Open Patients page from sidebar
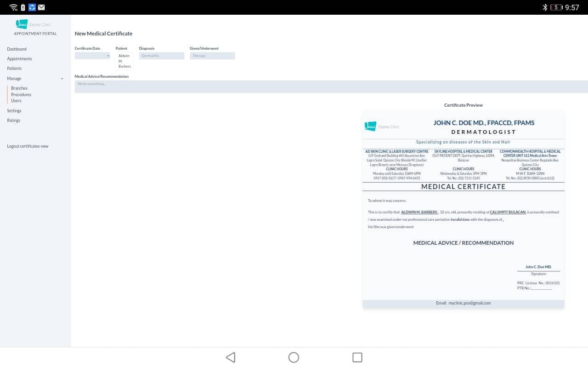This screenshot has width=588, height=368. (14, 69)
